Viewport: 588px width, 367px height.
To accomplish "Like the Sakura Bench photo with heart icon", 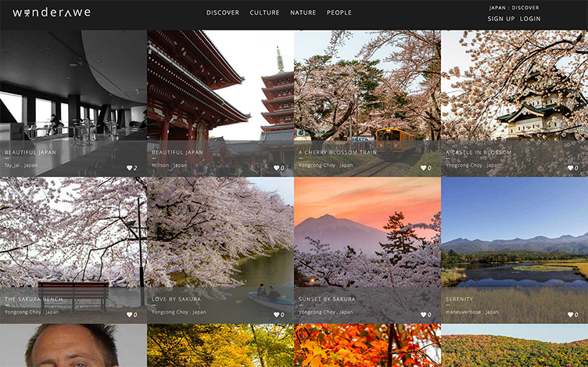I will (130, 315).
